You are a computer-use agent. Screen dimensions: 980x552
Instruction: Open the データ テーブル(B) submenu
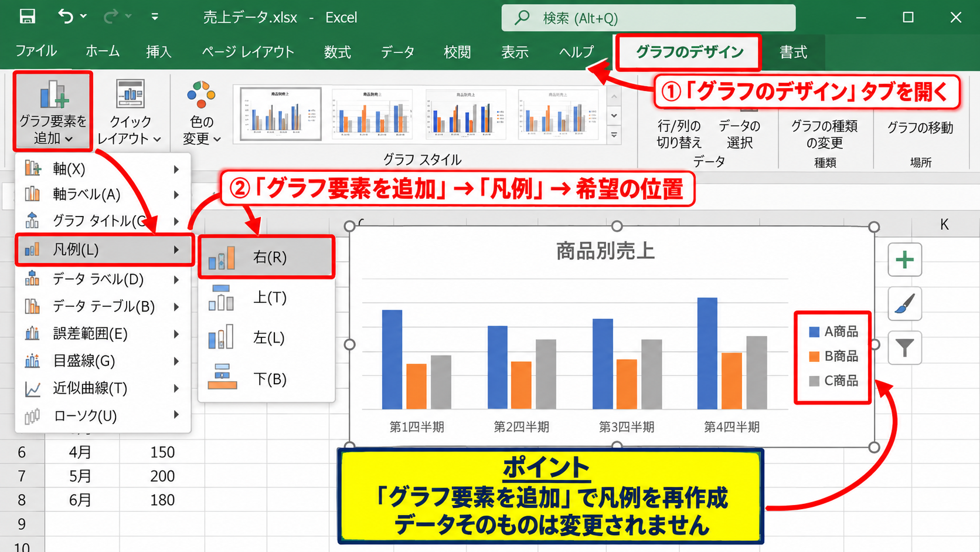(x=103, y=306)
